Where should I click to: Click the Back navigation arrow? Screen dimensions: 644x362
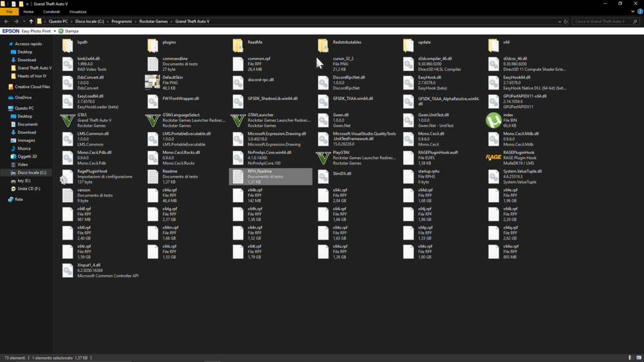[6, 21]
